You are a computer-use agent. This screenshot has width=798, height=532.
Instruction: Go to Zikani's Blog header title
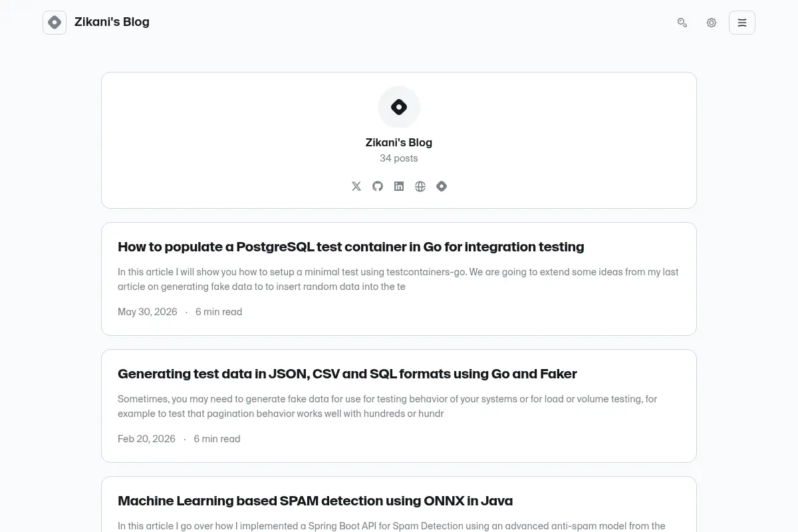[112, 22]
